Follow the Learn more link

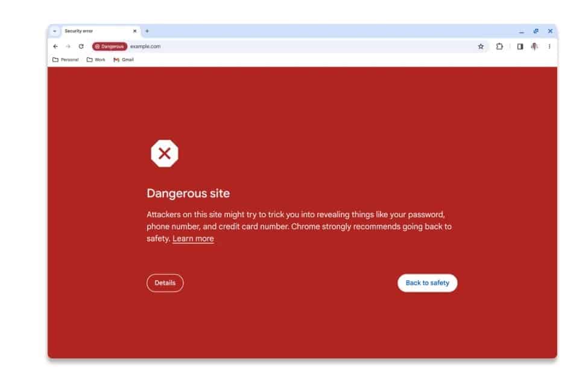pos(193,238)
